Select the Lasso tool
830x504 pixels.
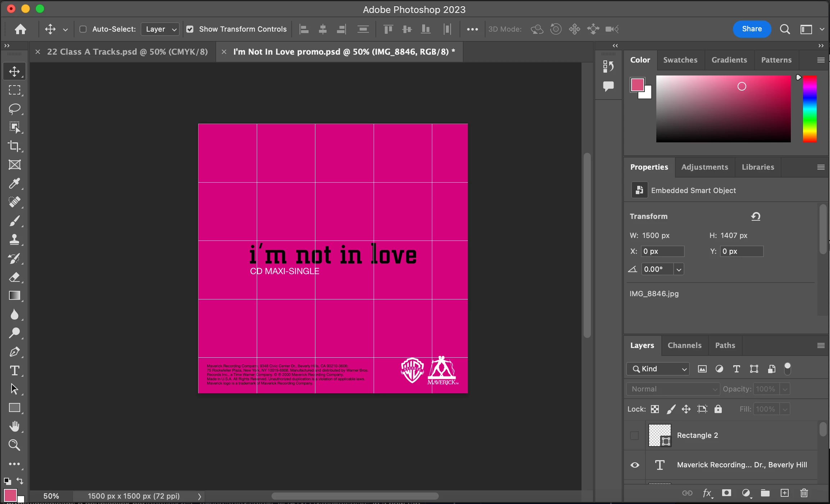point(14,109)
